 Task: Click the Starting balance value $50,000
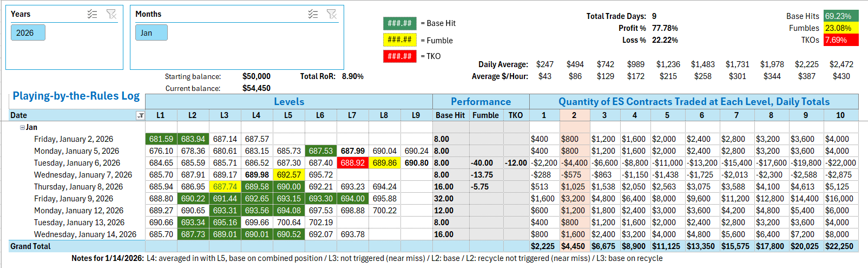[256, 76]
